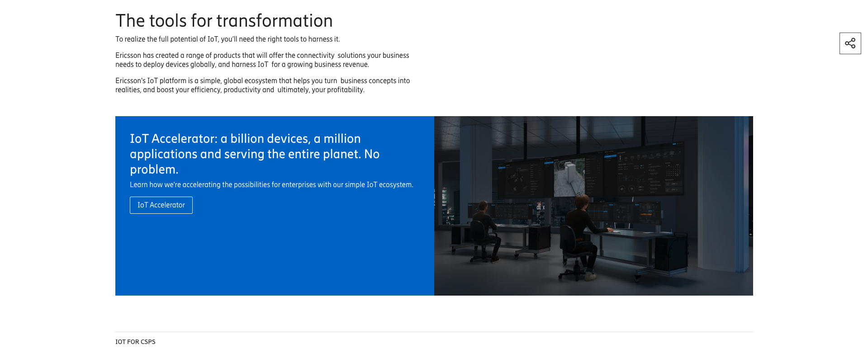Click the IoT Accelerator button
Image resolution: width=868 pixels, height=353 pixels.
click(161, 205)
